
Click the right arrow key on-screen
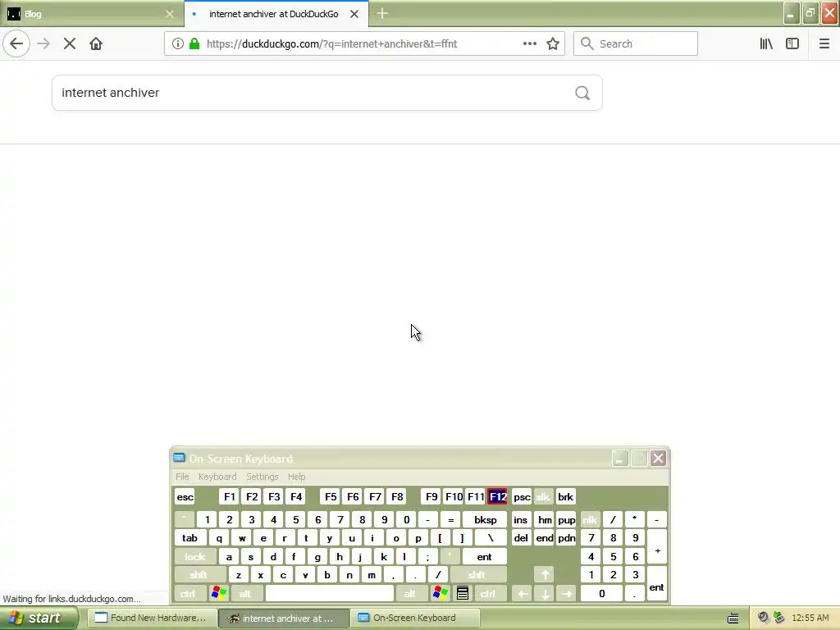pos(567,594)
